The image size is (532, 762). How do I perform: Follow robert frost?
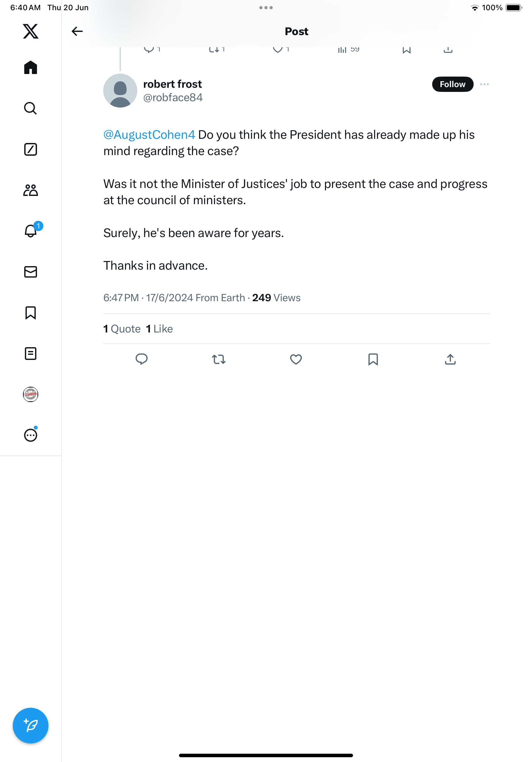tap(452, 84)
